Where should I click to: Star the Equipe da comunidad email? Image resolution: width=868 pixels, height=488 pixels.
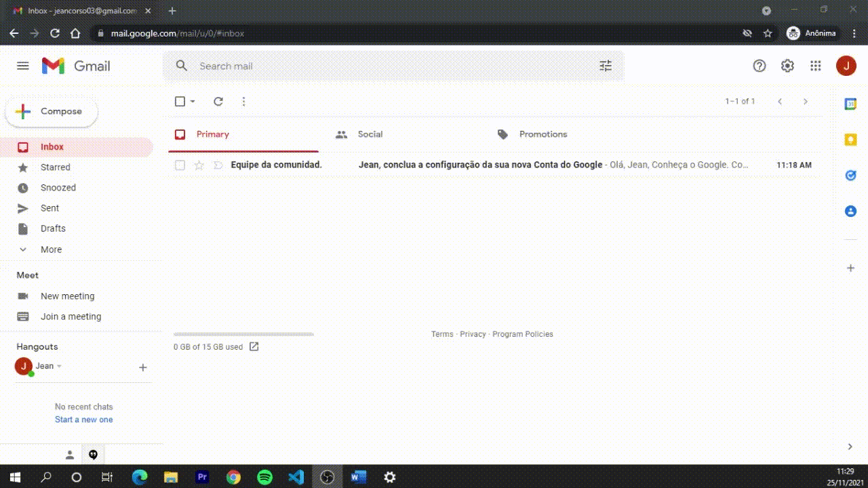(x=199, y=165)
